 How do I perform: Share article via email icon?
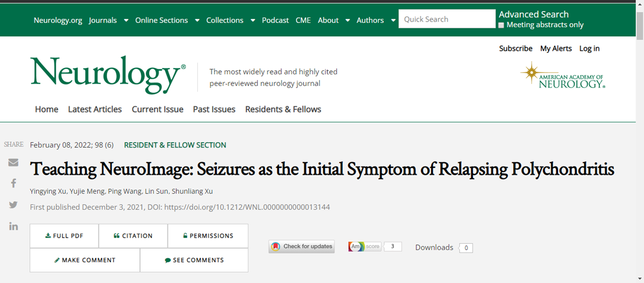[x=13, y=163]
